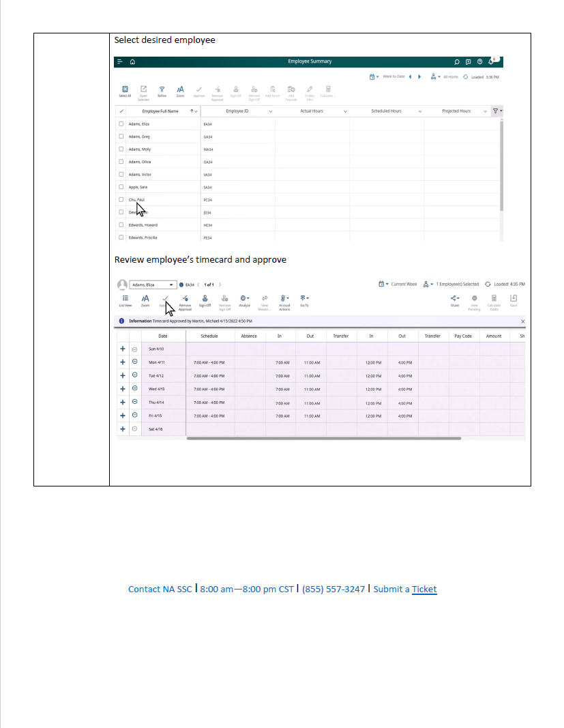Click the Open Selected icon
The width and height of the screenshot is (564, 728).
coord(143,89)
